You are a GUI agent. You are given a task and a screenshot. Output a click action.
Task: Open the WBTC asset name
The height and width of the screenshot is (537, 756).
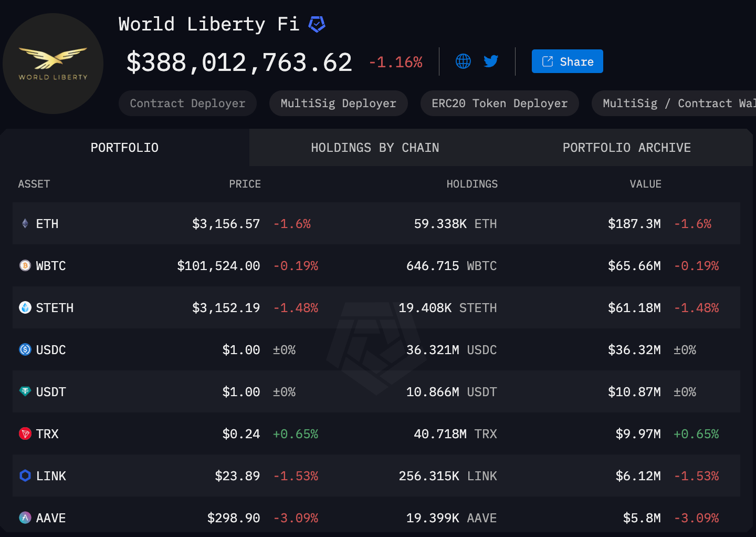[x=51, y=266]
